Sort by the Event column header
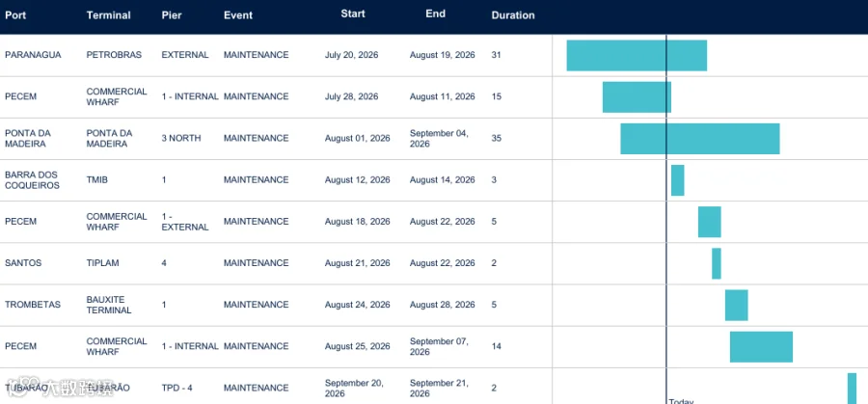Viewport: 868px width, 404px height. tap(238, 14)
